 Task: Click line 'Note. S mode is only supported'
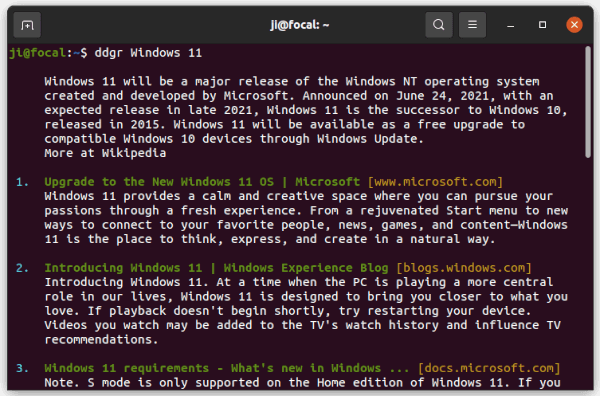[x=302, y=383]
